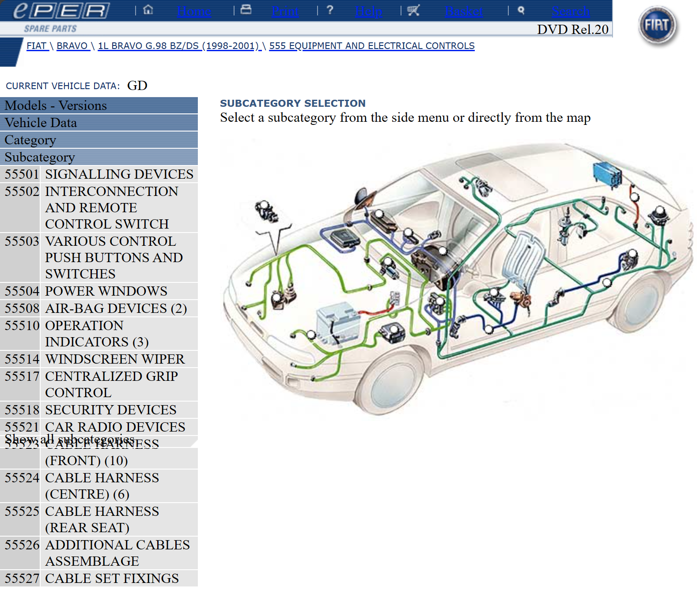
Task: Click the Home house icon
Action: pos(148,10)
